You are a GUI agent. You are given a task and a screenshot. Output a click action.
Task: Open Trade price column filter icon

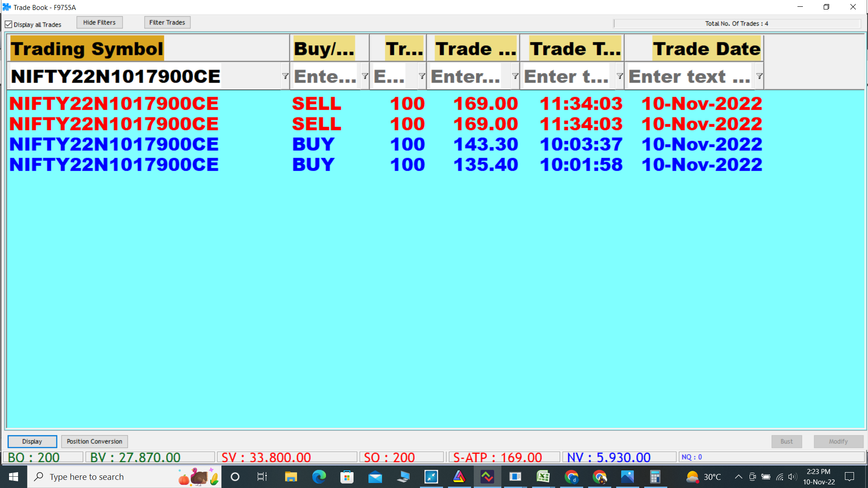coord(515,76)
